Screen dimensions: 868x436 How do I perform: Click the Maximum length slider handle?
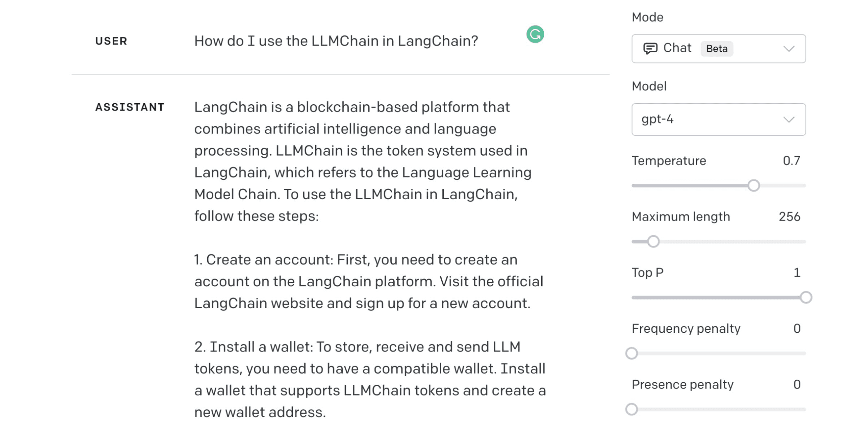653,241
